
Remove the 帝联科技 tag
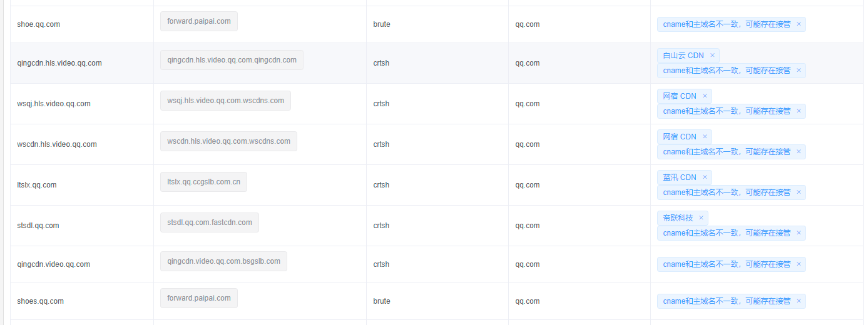click(701, 218)
